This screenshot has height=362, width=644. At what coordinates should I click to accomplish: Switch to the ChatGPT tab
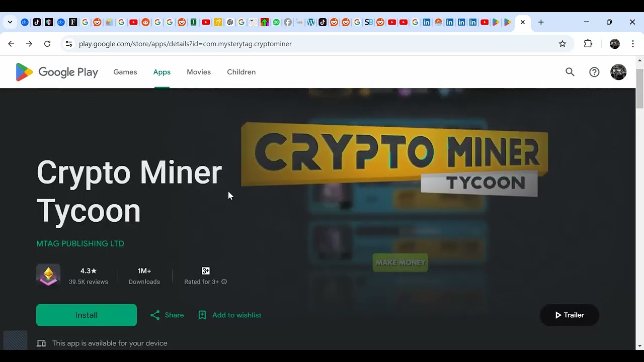230,22
